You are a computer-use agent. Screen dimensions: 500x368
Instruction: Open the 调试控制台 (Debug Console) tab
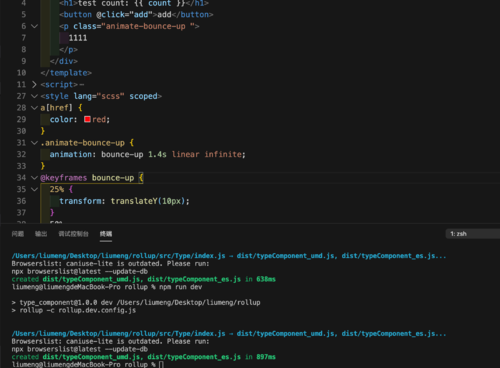(73, 234)
